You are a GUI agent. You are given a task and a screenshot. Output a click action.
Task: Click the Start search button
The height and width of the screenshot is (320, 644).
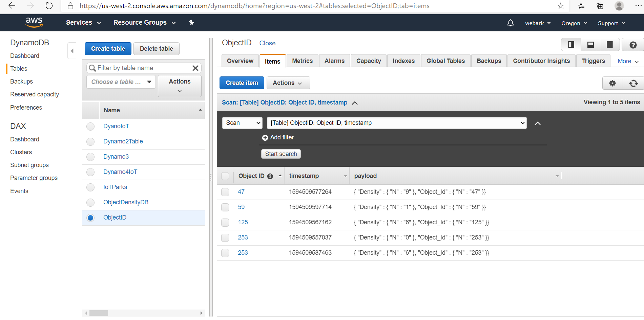[x=281, y=154]
